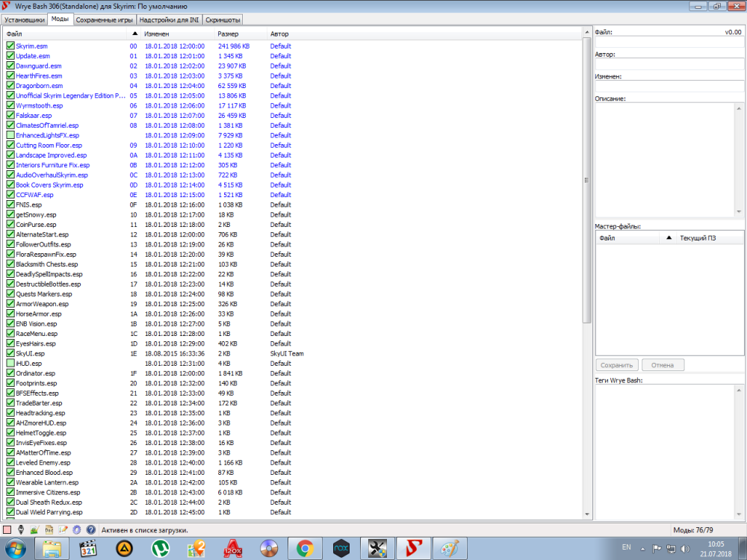The height and width of the screenshot is (560, 747).
Task: Open the Установщики tab
Action: pyautogui.click(x=25, y=20)
